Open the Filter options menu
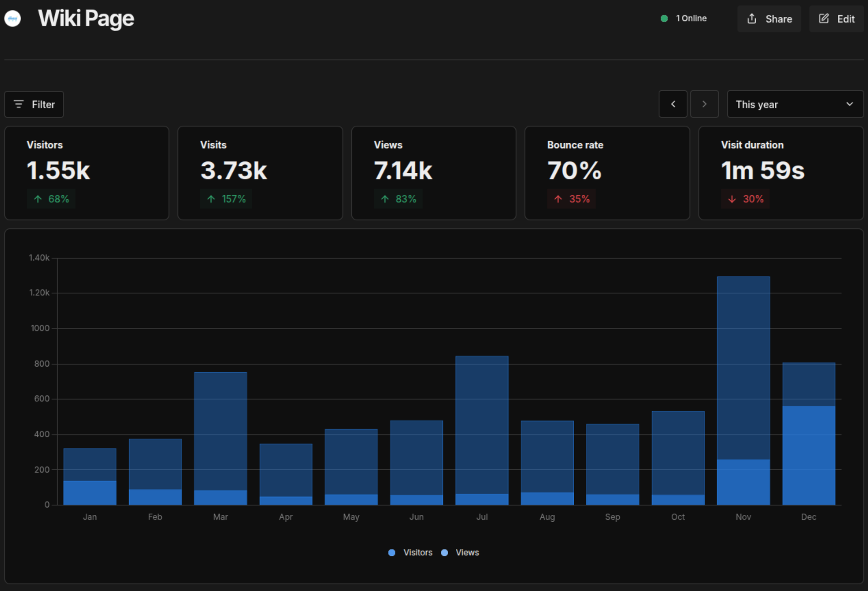 pos(34,104)
